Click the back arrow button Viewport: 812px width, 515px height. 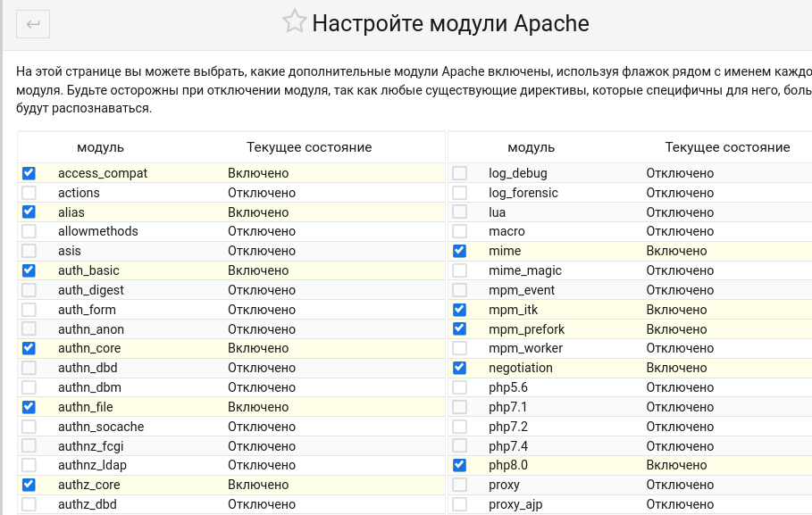(33, 24)
